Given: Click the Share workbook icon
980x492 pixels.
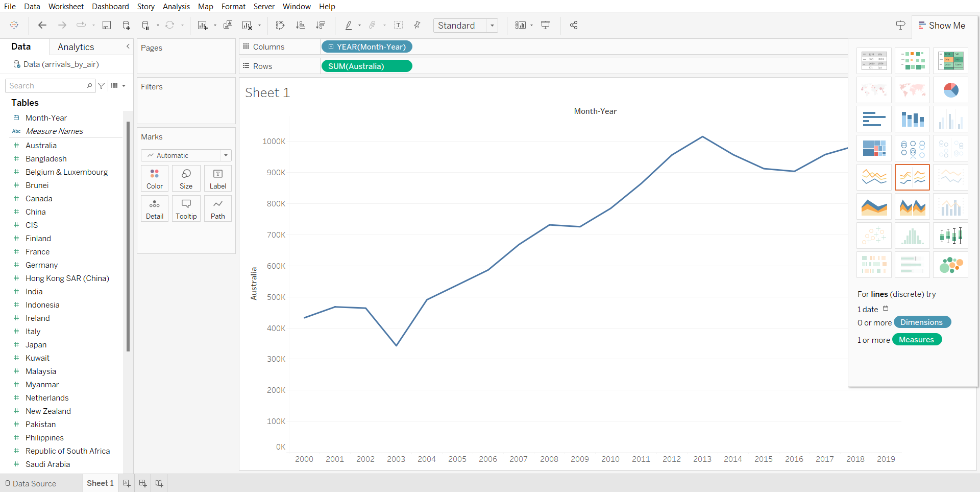Looking at the screenshot, I should pos(574,25).
